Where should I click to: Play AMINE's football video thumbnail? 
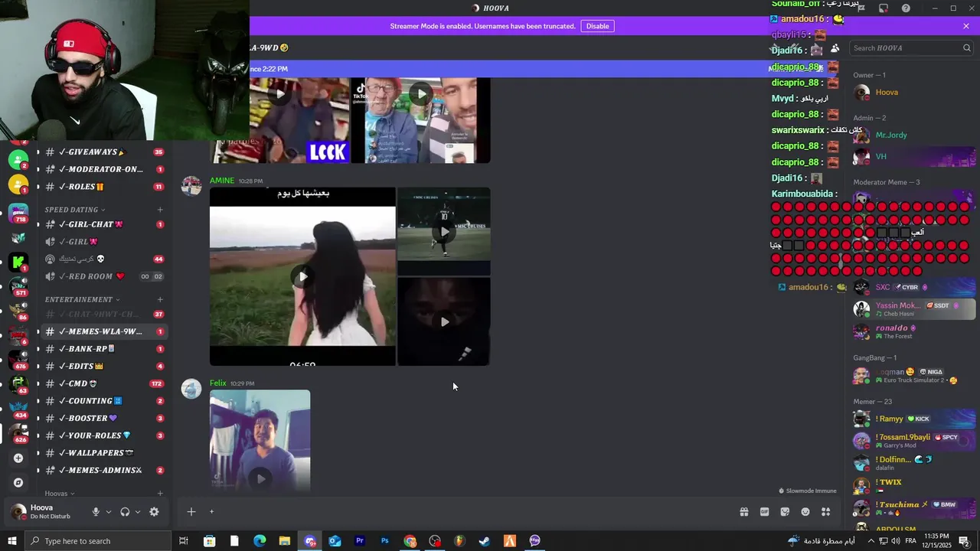tap(444, 231)
